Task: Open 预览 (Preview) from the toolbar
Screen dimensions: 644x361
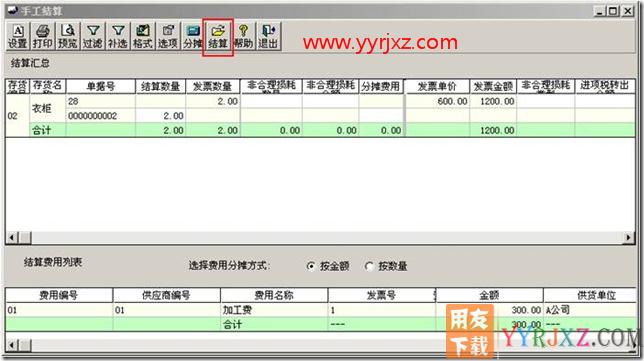Action: (x=67, y=36)
